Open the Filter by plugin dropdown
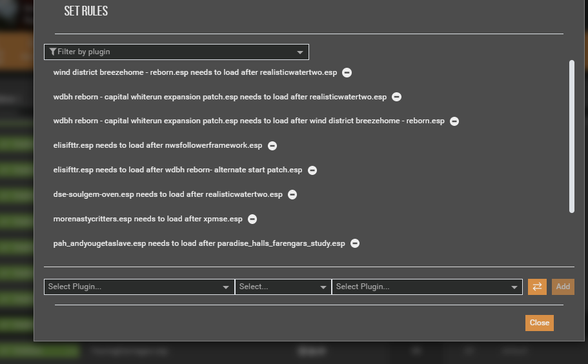588x364 pixels. 176,52
